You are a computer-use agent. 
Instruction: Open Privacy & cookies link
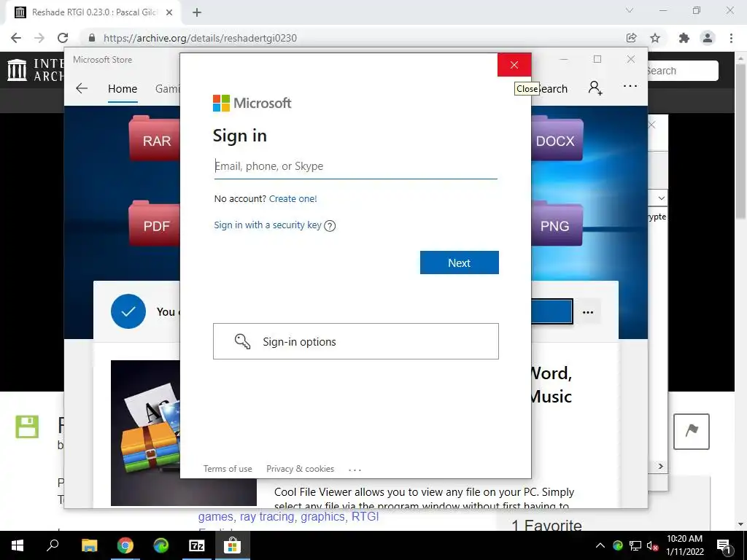300,469
